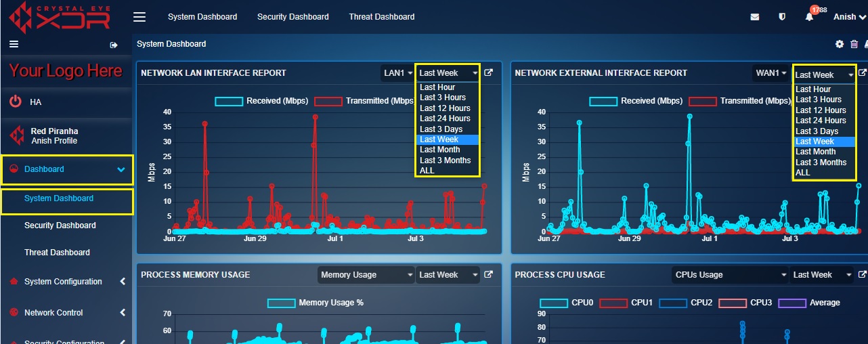The width and height of the screenshot is (868, 344).
Task: Open the mail envelope icon in header
Action: [x=755, y=17]
